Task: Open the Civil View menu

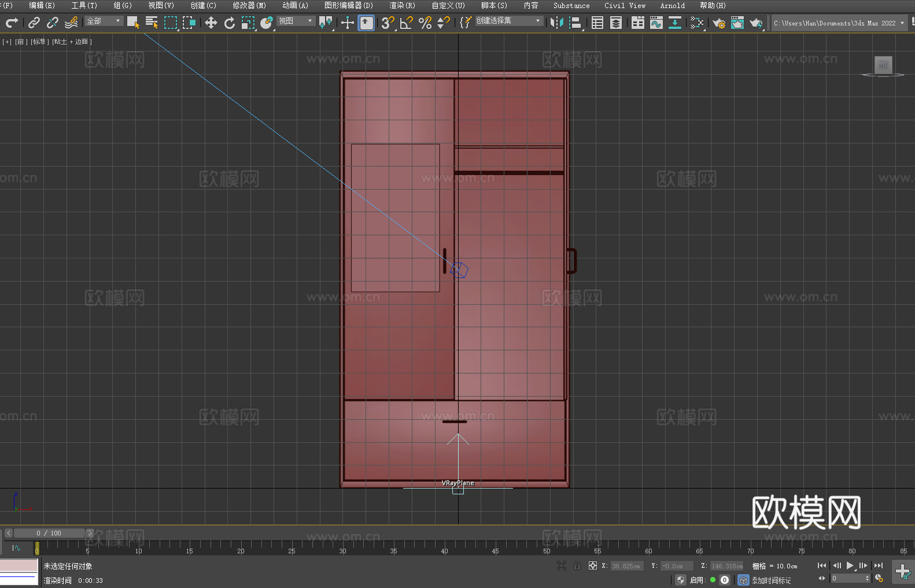Action: (x=625, y=5)
